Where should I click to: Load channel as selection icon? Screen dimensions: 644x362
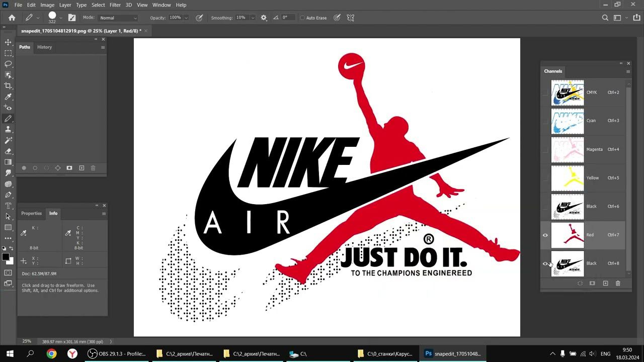pos(580,284)
